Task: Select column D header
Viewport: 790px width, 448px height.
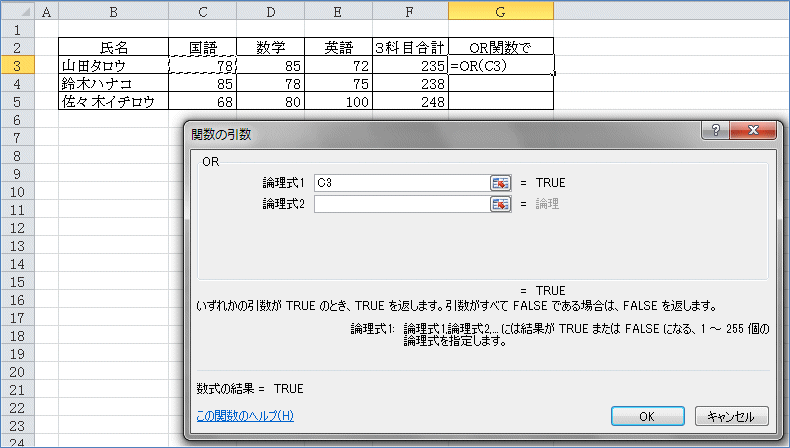Action: [x=271, y=11]
